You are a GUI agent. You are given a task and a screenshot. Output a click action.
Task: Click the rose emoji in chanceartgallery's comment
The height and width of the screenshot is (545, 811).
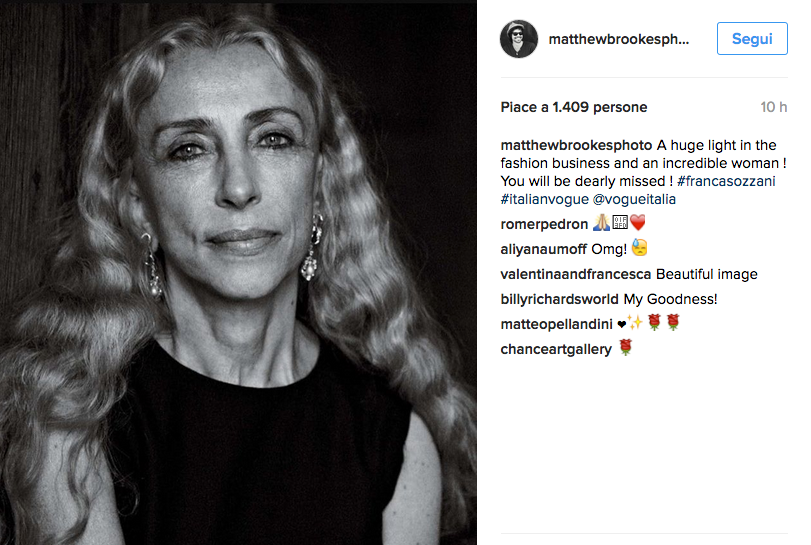(627, 349)
